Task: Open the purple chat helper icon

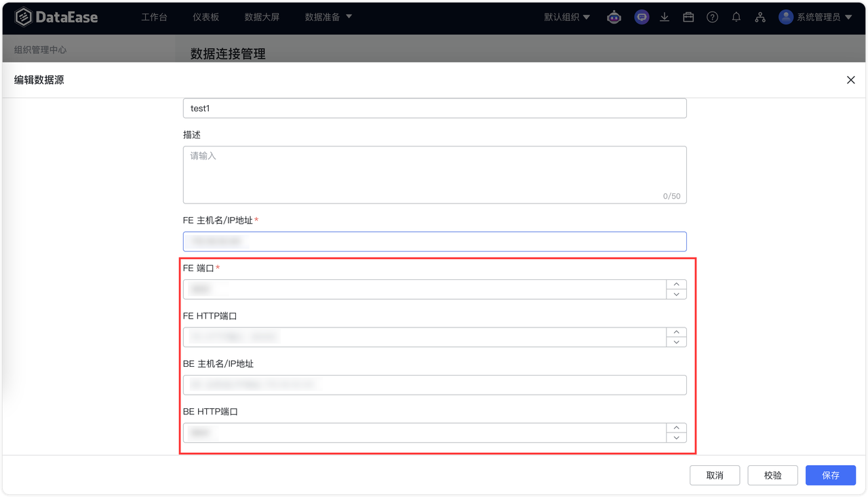Action: click(x=642, y=17)
